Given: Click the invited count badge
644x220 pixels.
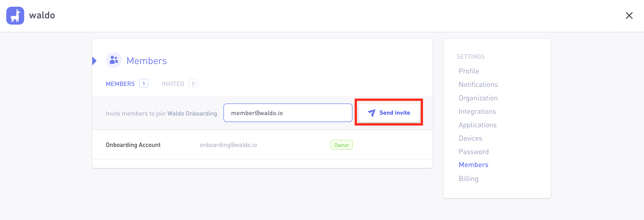Looking at the screenshot, I should pos(193,84).
